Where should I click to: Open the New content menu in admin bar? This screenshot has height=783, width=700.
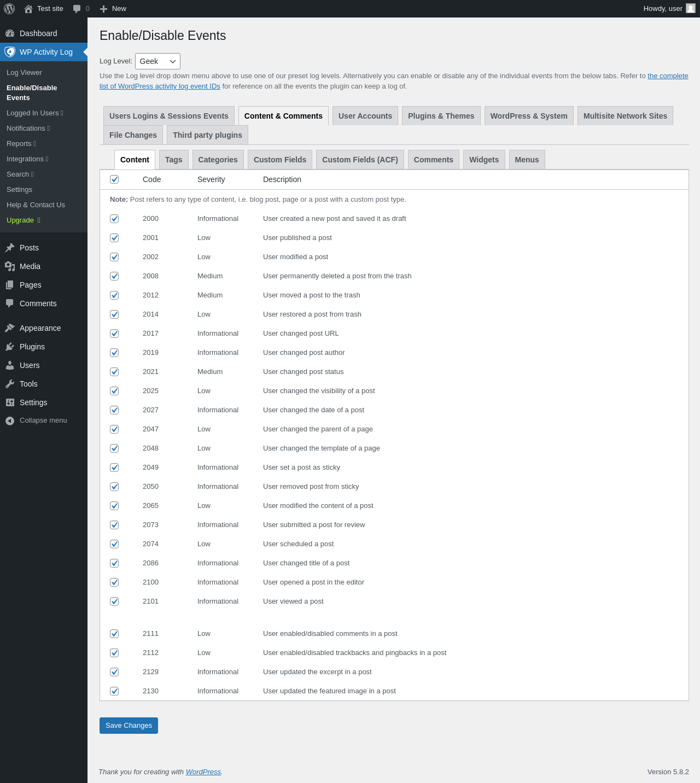[x=113, y=9]
